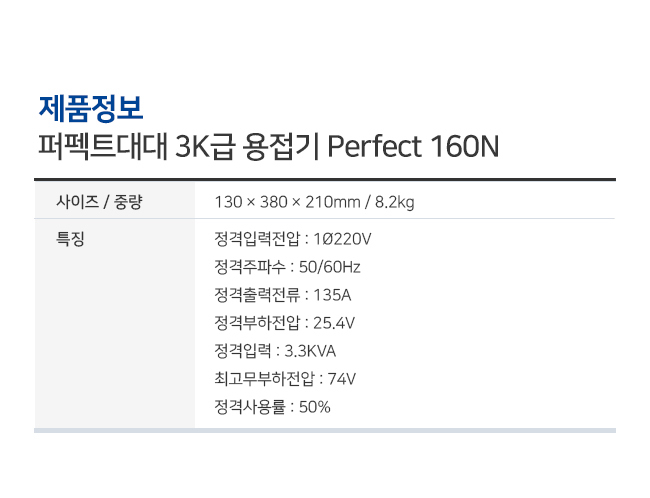Click the dimensions value 130 × 380 × 210mm
Image resolution: width=650 pixels, height=498 pixels.
tap(287, 202)
